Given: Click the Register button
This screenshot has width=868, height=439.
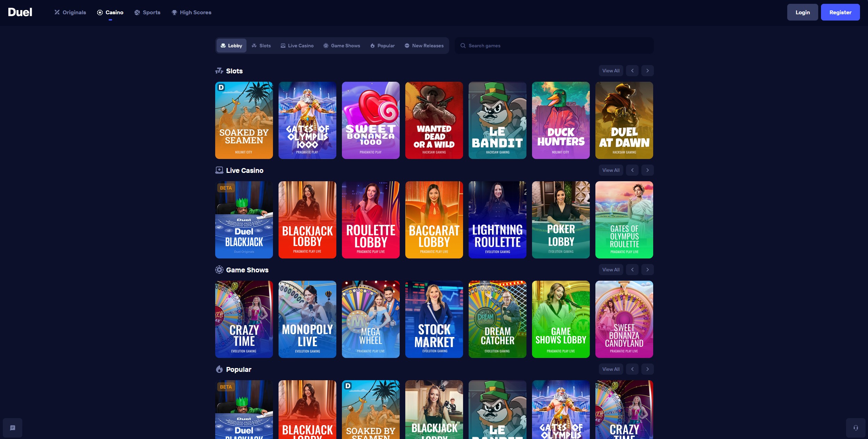Looking at the screenshot, I should (840, 12).
